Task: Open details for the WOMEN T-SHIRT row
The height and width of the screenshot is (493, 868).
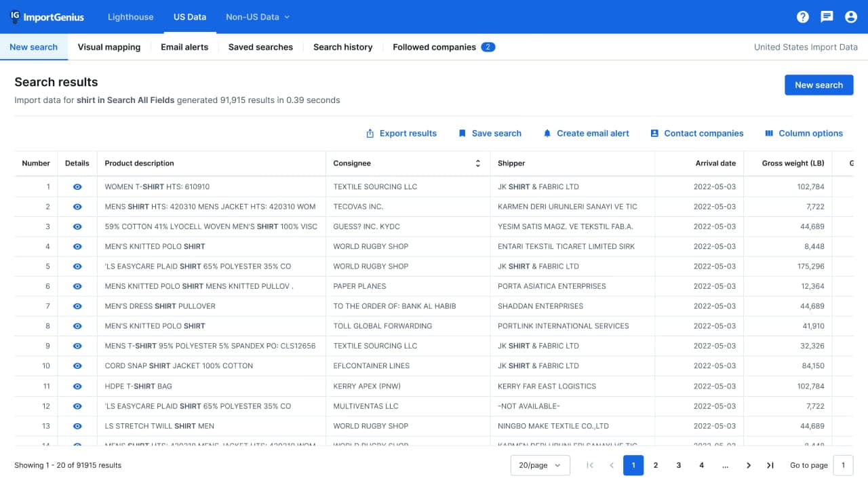Action: point(77,186)
